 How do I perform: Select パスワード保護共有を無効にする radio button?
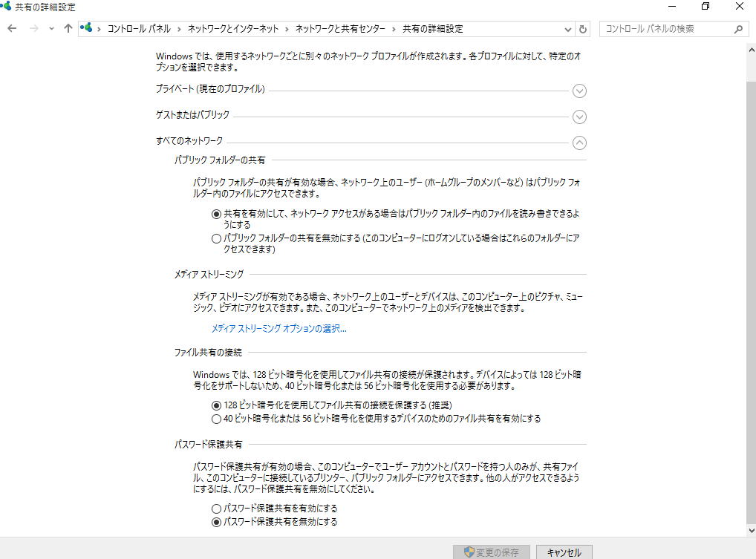217,523
